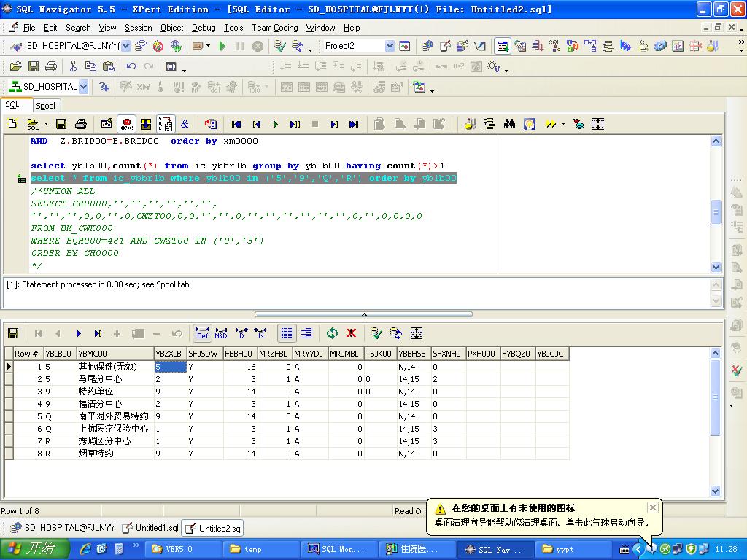747x560 pixels.
Task: Expand the SD_HOSPITAL schema dropdown
Action: point(83,87)
